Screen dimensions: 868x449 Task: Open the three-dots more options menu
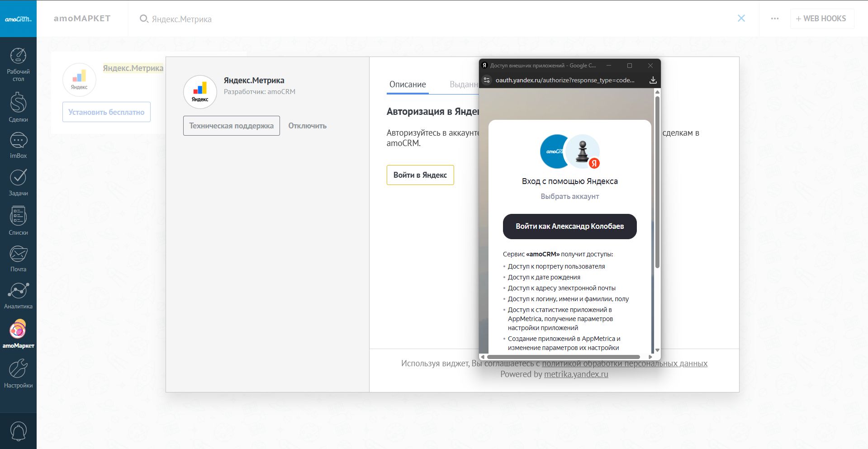tap(774, 19)
